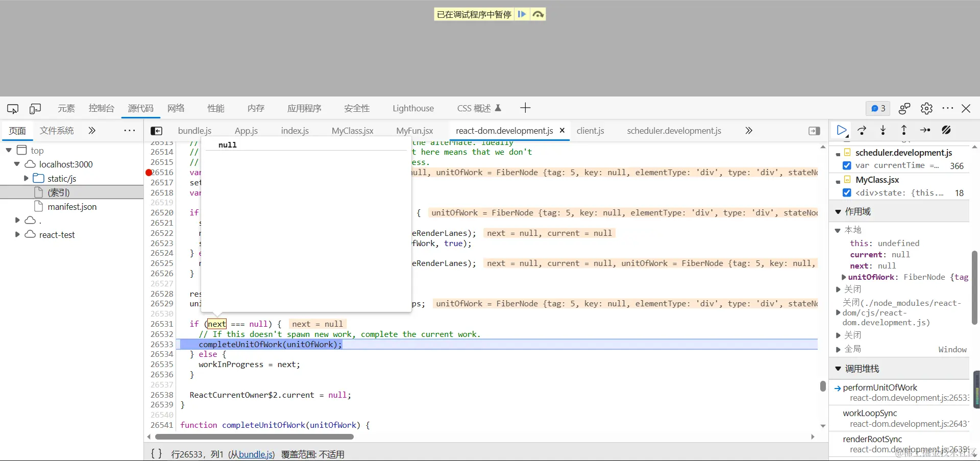The height and width of the screenshot is (461, 980).
Task: Select the 文件系统 navigator tab
Action: point(57,131)
